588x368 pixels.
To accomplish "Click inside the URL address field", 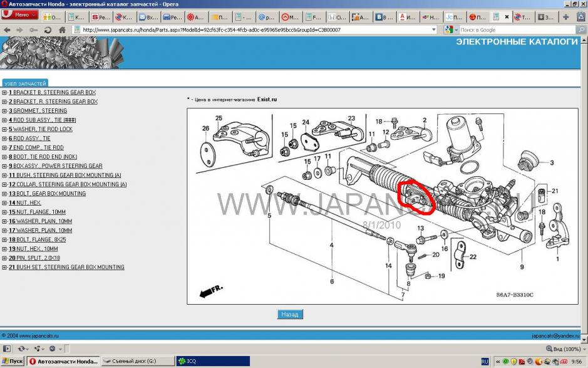I will (250, 29).
